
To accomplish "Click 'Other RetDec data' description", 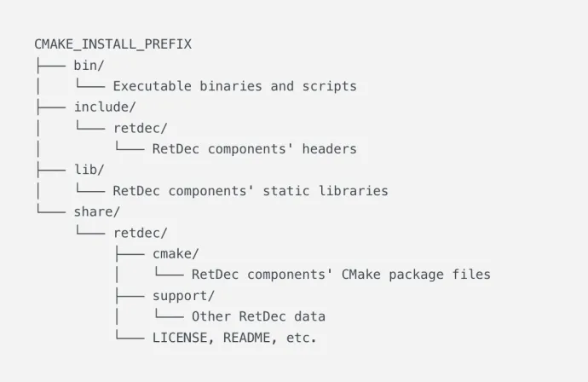I will tap(258, 316).
